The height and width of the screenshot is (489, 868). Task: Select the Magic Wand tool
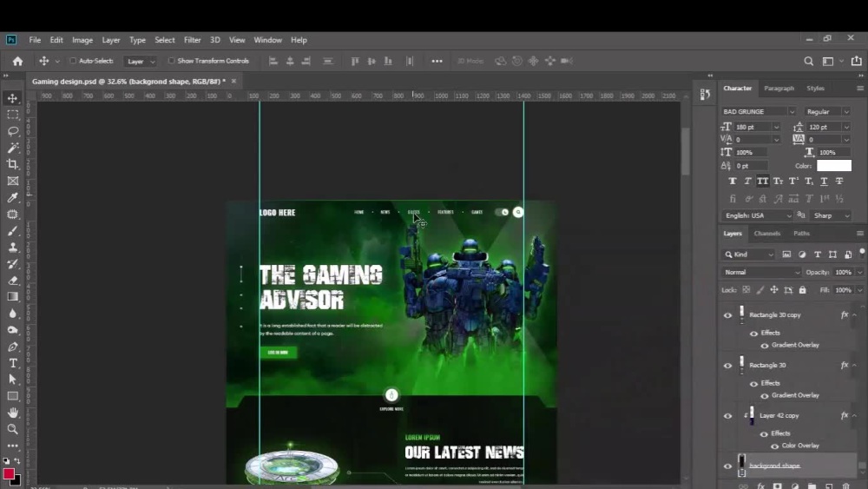coord(13,148)
